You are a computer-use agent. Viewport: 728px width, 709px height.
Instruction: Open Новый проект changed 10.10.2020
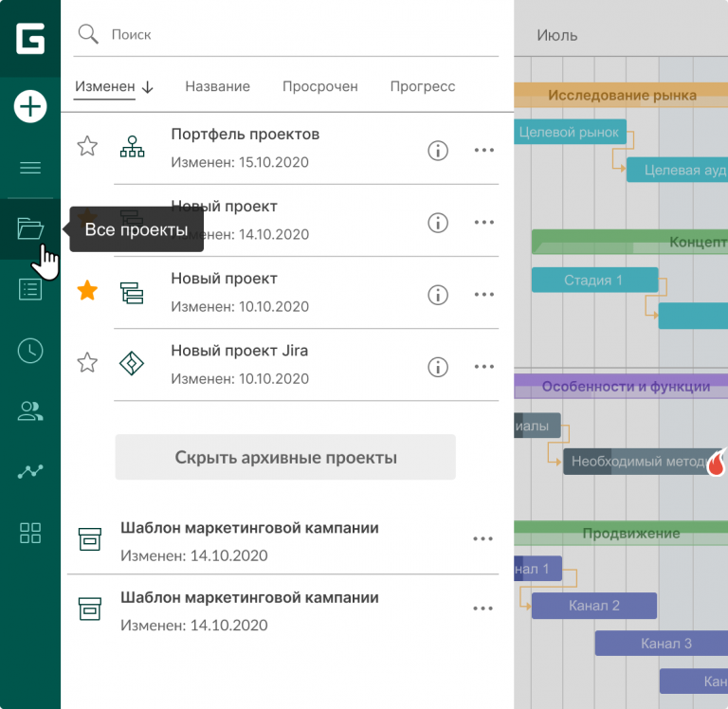pos(224,279)
